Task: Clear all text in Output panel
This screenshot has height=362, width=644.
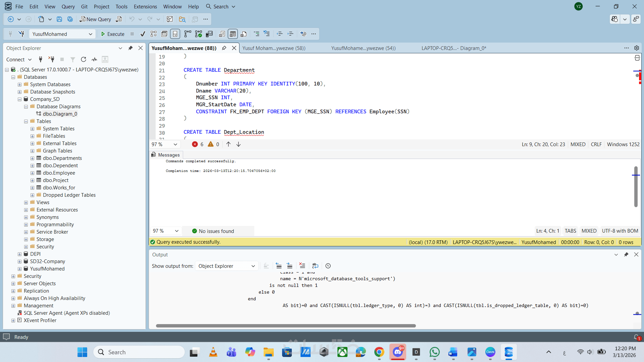Action: tap(302, 266)
